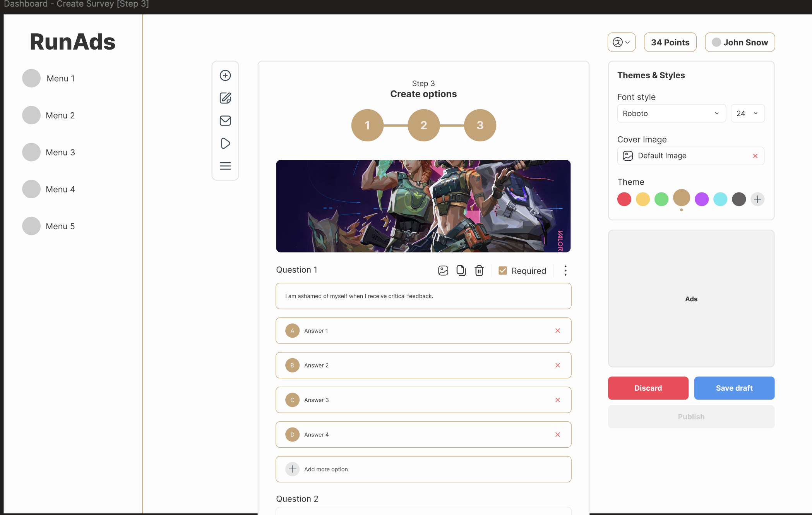Select the yellow theme color
812x515 pixels.
click(x=643, y=199)
